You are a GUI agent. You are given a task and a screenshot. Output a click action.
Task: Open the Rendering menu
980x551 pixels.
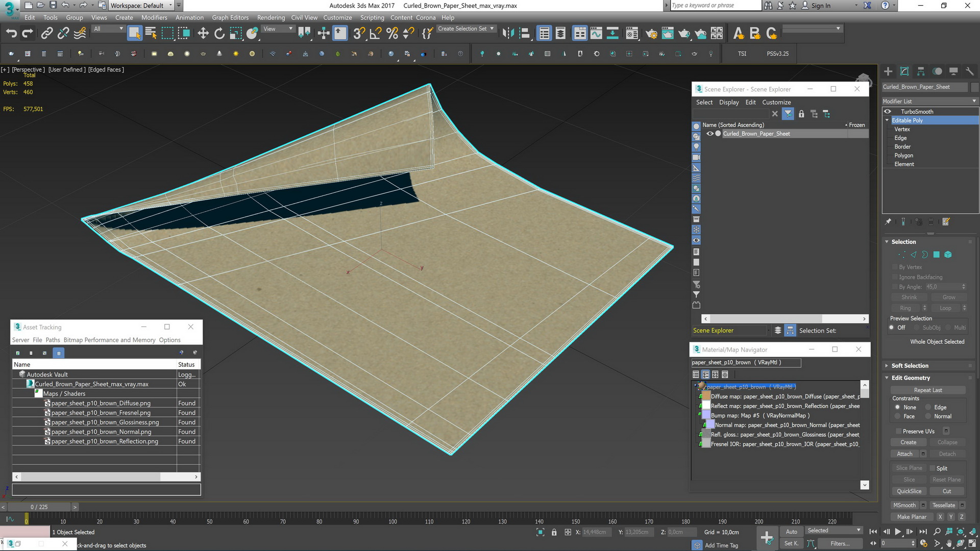(x=271, y=17)
